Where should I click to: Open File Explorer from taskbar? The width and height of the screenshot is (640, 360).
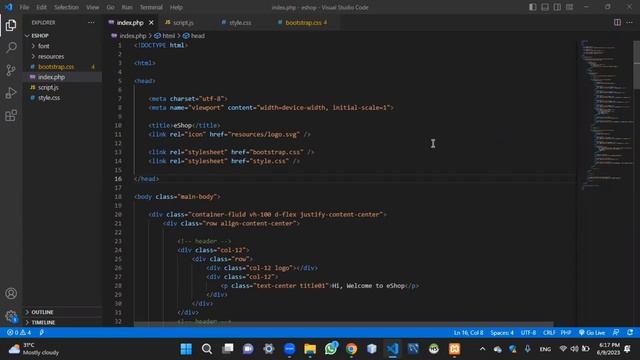(x=310, y=349)
